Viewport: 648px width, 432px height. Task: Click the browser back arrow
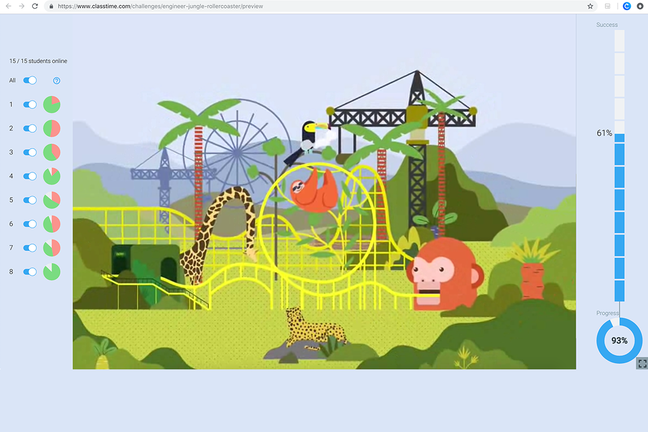[x=8, y=6]
